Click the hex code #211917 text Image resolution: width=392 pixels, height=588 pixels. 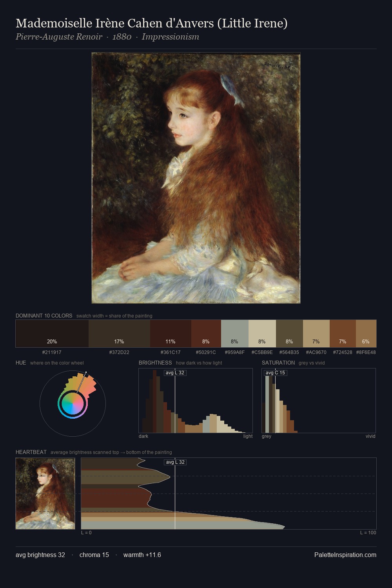[52, 352]
